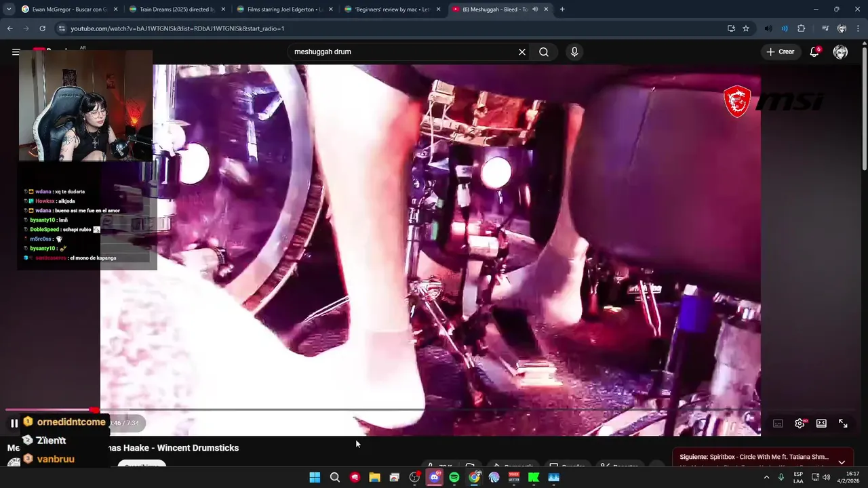868x488 pixels.
Task: Open Voicemeeter from taskbar
Action: 514,477
